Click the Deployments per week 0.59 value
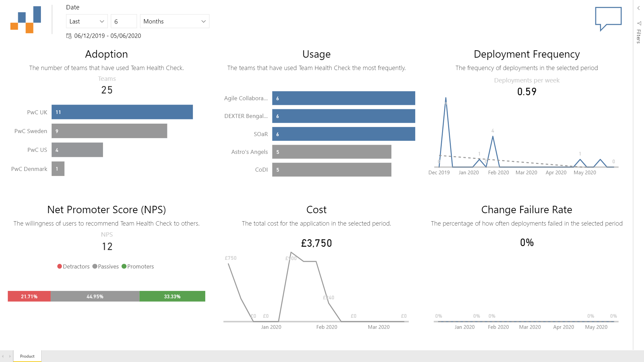Image resolution: width=644 pixels, height=362 pixels. point(527,91)
